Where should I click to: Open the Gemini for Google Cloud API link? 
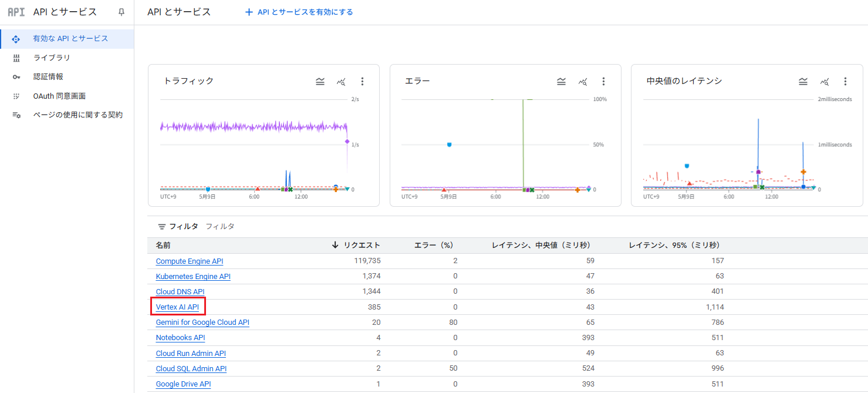[202, 322]
